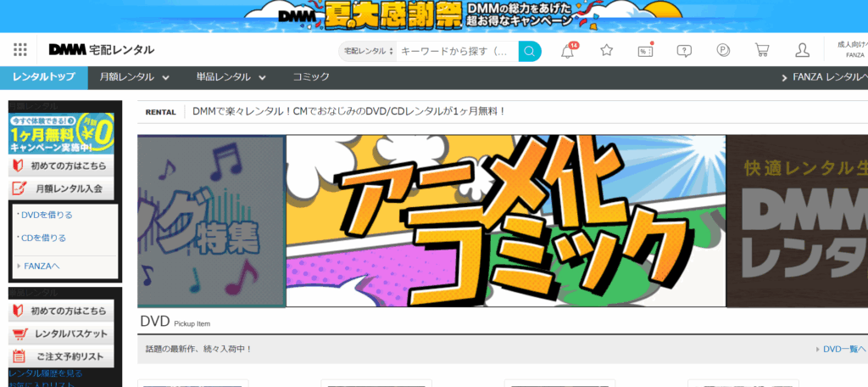Click DVD Pickup Item heading
This screenshot has height=387, width=868.
[x=175, y=322]
